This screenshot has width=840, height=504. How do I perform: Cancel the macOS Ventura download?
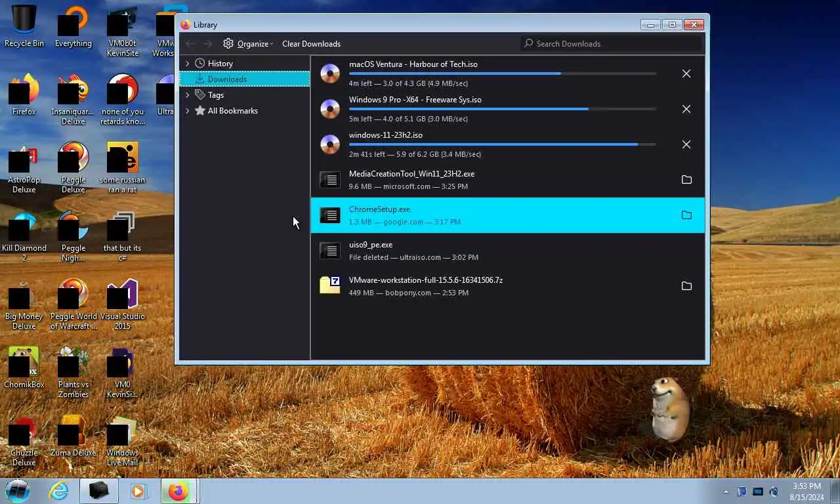coord(686,73)
